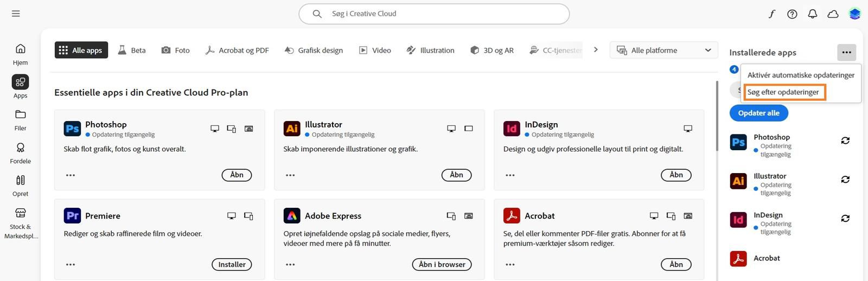Image resolution: width=868 pixels, height=281 pixels.
Task: Switch to Video tab
Action: coord(375,50)
